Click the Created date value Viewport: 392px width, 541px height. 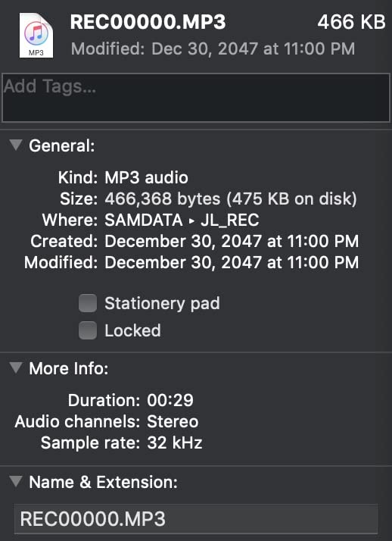click(x=232, y=241)
